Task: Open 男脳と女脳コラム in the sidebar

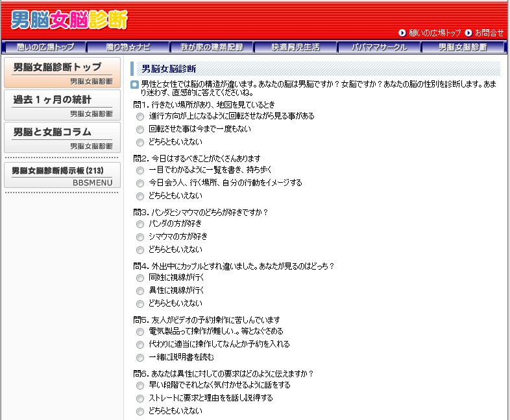Action: (x=62, y=137)
